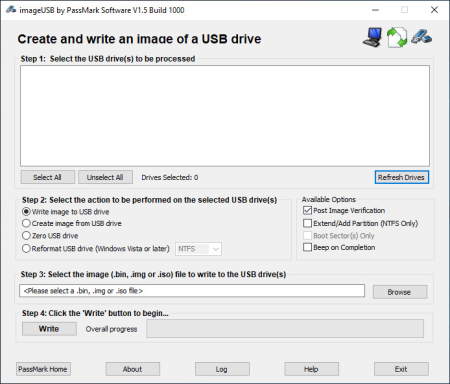Open Help
This screenshot has width=450, height=384.
tap(311, 369)
